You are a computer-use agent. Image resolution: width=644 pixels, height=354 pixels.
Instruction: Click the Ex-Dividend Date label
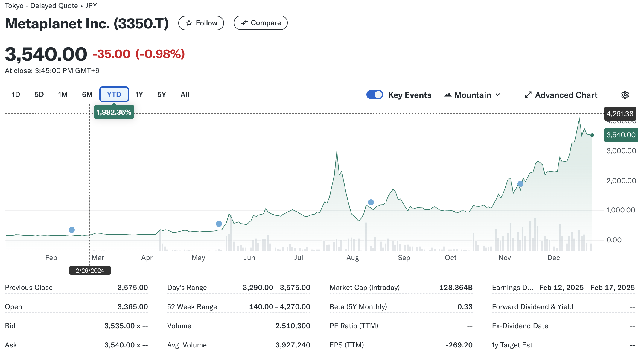(x=520, y=326)
